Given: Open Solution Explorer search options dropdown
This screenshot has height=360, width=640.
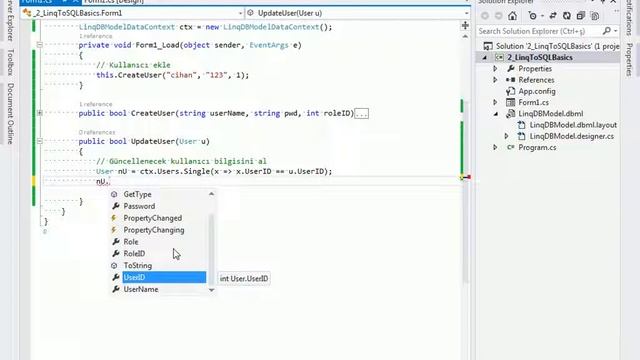Looking at the screenshot, I should [616, 31].
